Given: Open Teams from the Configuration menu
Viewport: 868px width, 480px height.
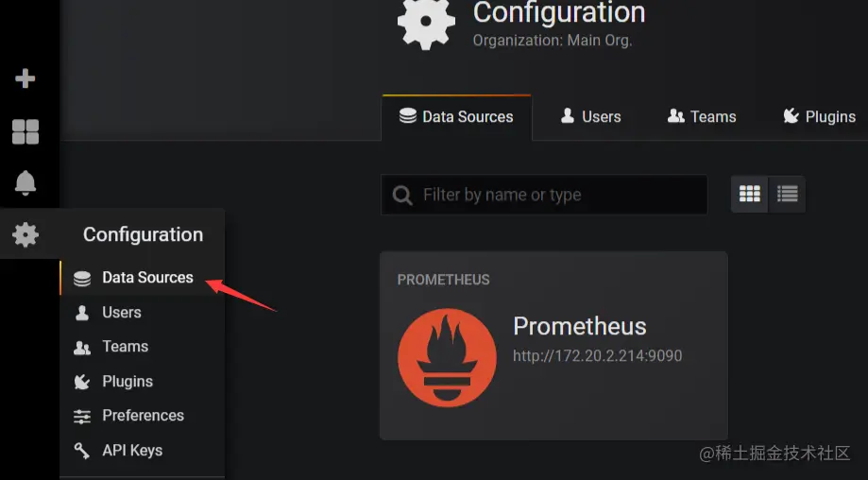Looking at the screenshot, I should click(125, 347).
